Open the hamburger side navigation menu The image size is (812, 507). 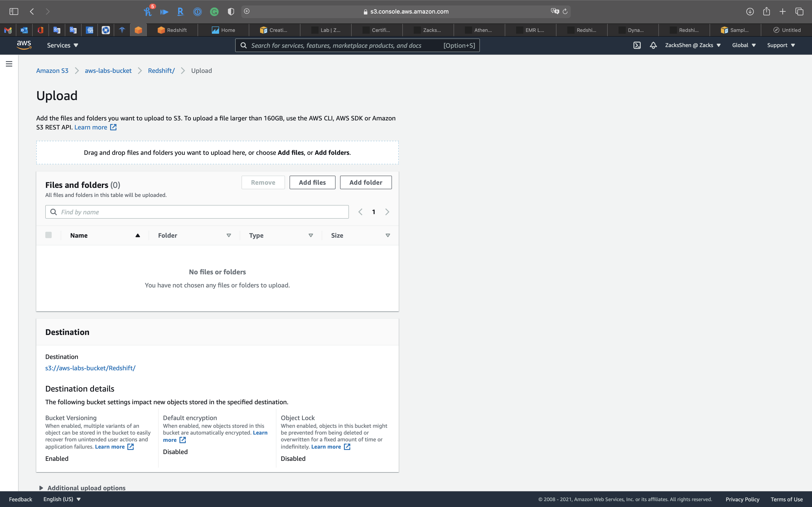pyautogui.click(x=9, y=64)
